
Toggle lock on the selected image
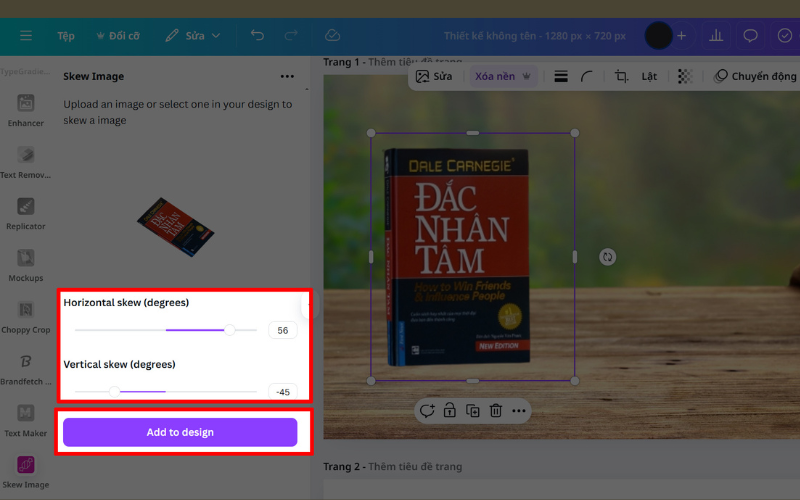[450, 411]
